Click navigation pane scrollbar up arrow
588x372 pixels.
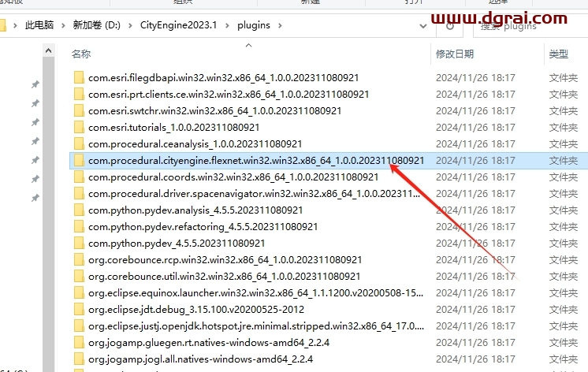(x=48, y=50)
